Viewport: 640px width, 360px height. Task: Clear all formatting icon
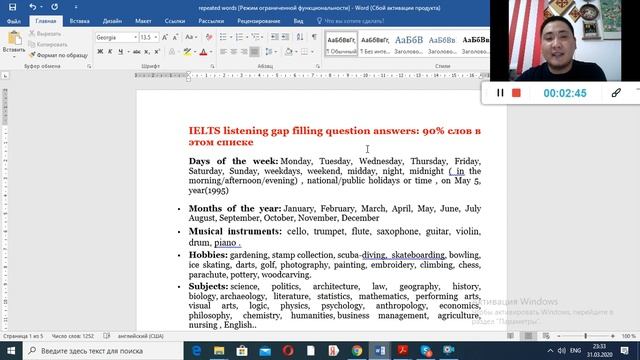(209, 37)
